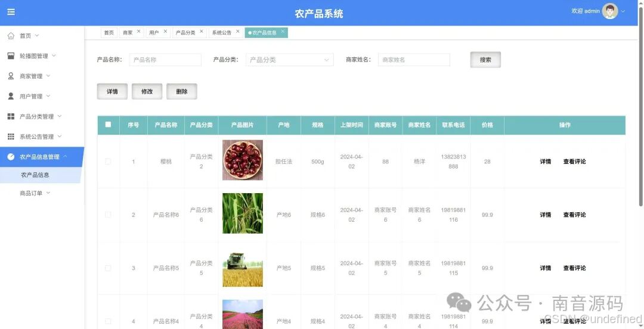The height and width of the screenshot is (329, 644).
Task: Click the 杨洋 merchant name cell
Action: 419,162
